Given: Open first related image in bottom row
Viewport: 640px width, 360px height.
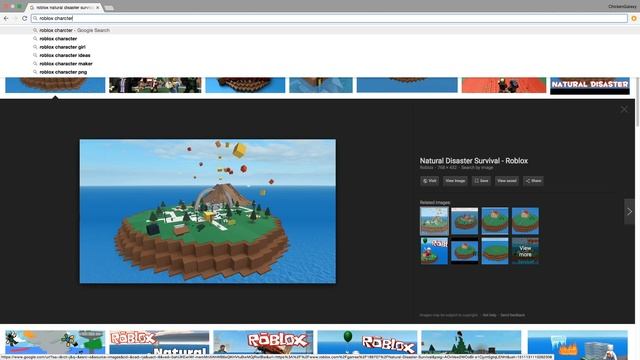Looking at the screenshot, I should click(x=434, y=251).
